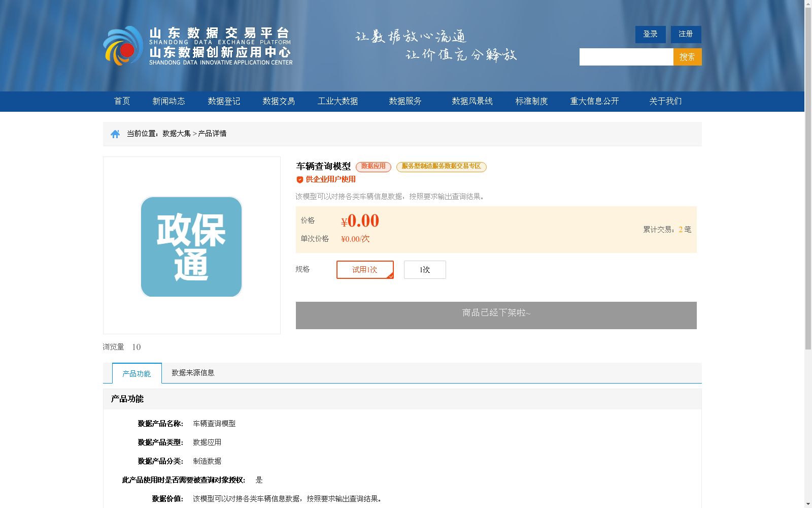Screen dimensions: 812x508
Task: Click the 服务型制造服务数据交易专区 tag
Action: [441, 167]
